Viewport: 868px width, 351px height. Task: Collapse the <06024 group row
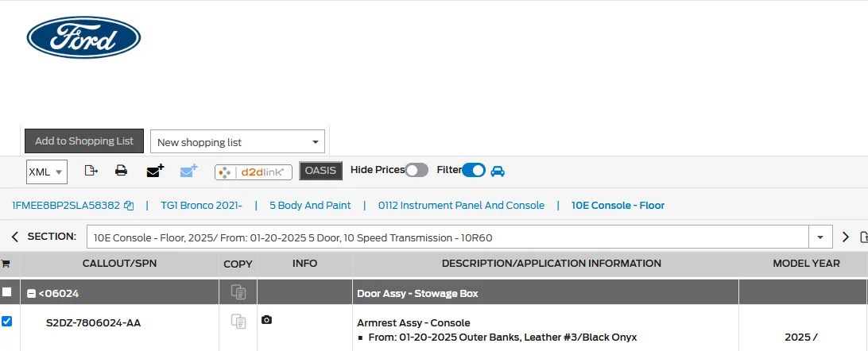(33, 294)
